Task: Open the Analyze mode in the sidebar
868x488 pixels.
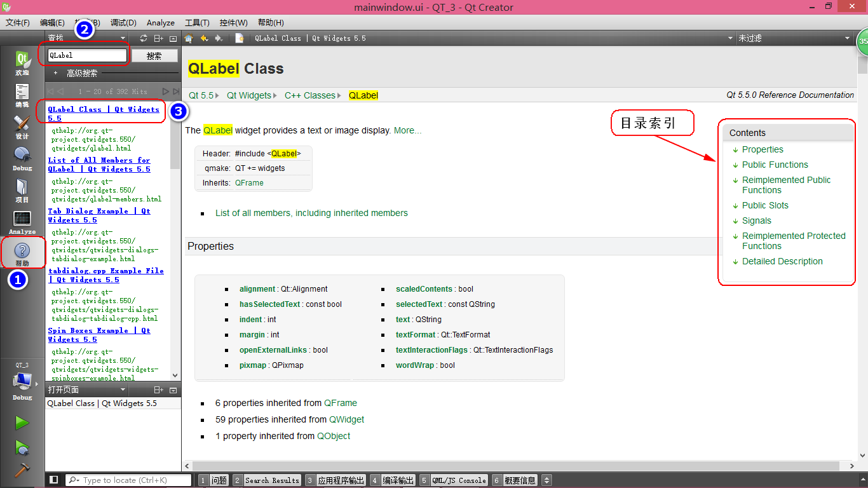Action: point(22,222)
